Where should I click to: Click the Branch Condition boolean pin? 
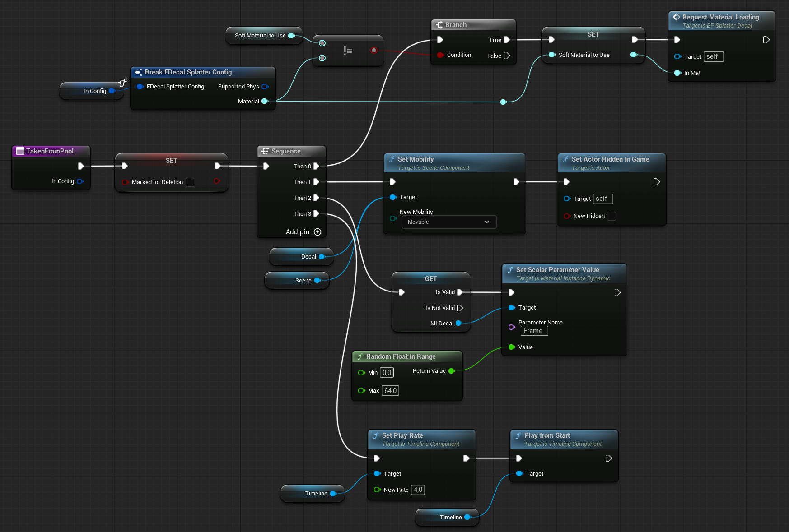[x=440, y=55]
